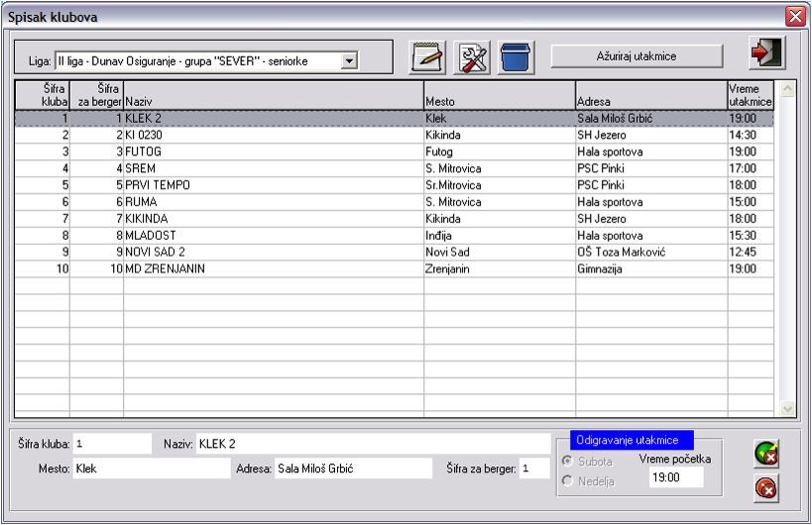
Task: Select the Subota radio button
Action: (568, 462)
